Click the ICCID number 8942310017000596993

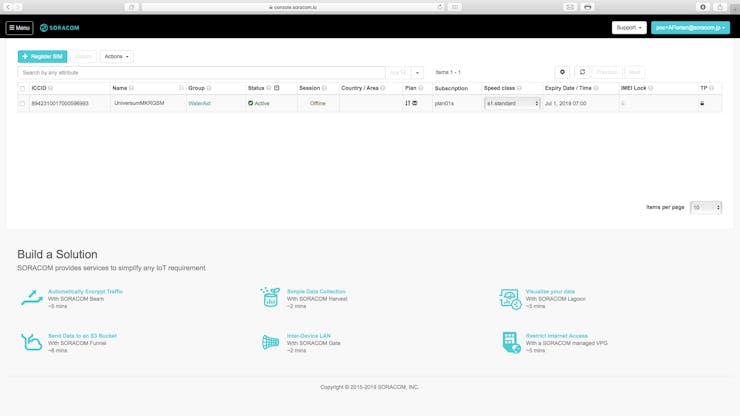[x=60, y=103]
